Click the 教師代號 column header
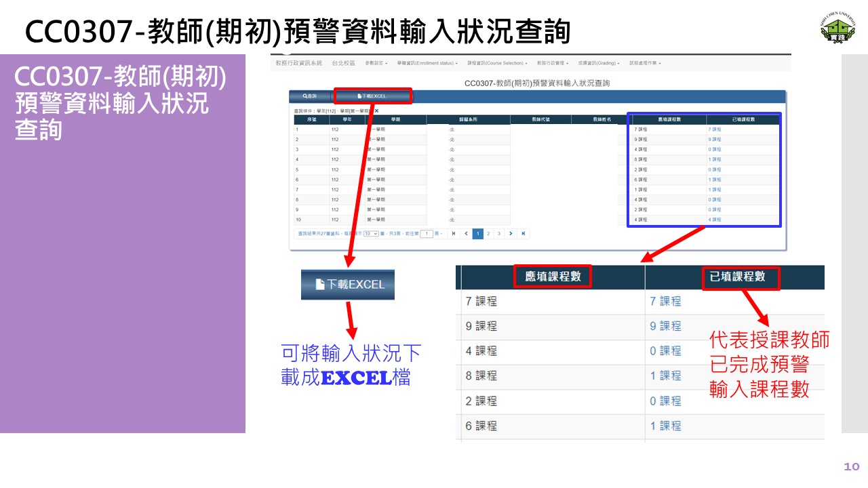 [540, 119]
